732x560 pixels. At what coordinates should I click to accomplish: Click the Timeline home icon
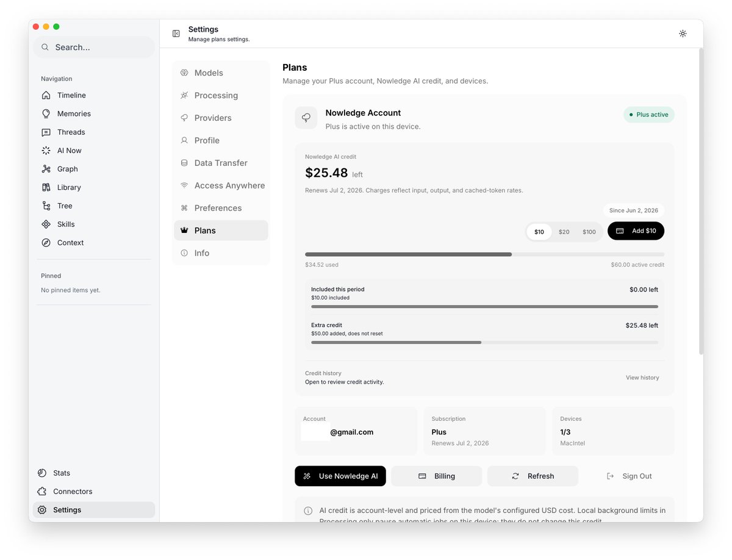[x=46, y=95]
